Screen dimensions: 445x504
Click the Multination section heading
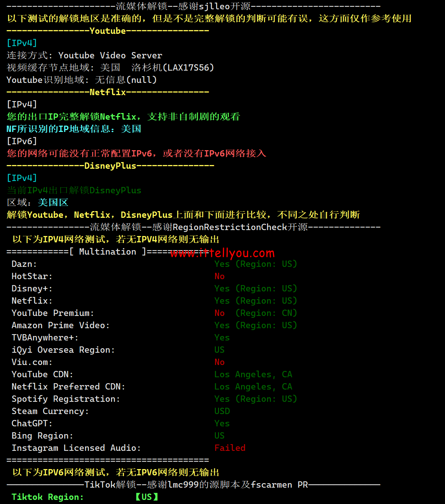(x=108, y=252)
